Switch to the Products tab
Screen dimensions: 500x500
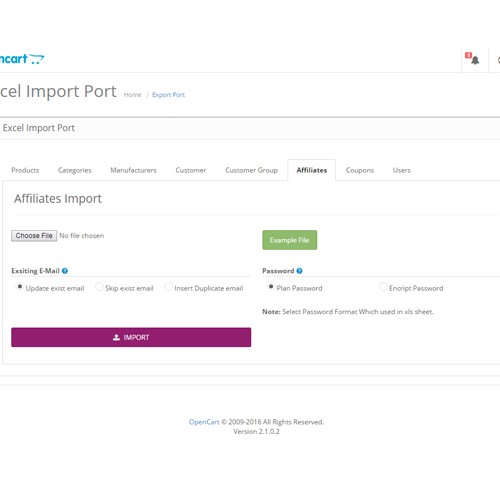25,170
